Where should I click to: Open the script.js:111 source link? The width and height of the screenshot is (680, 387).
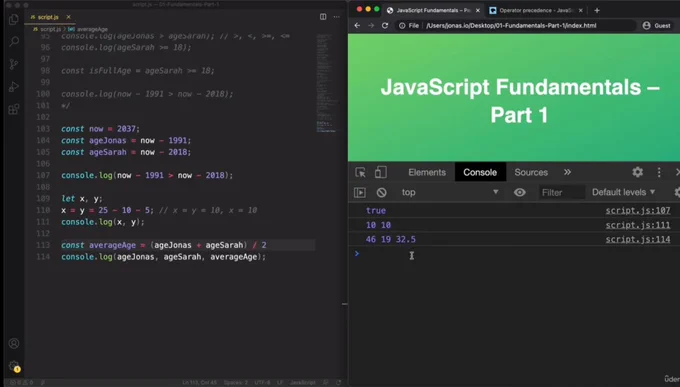(x=638, y=225)
